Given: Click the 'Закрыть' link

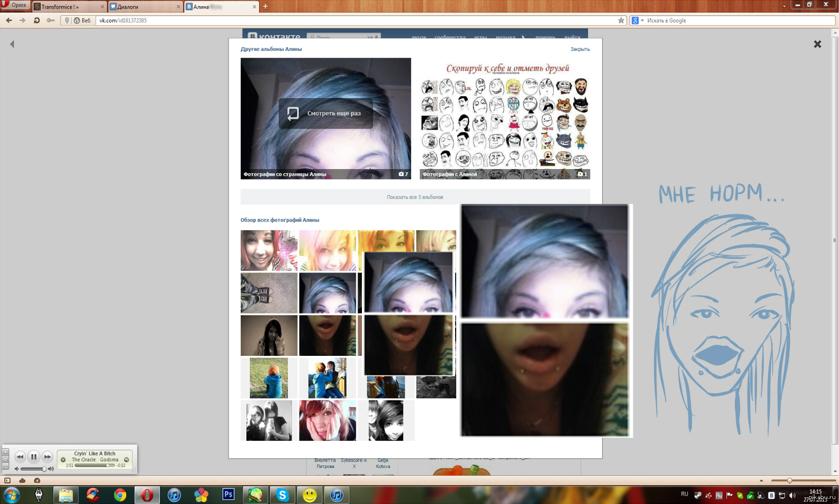Looking at the screenshot, I should [579, 49].
